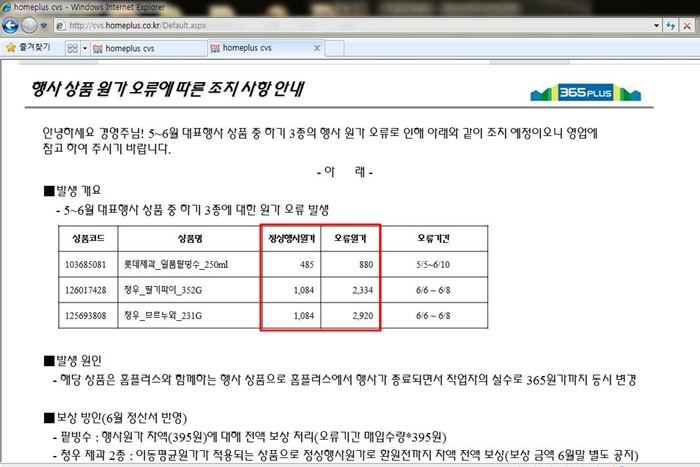The width and height of the screenshot is (700, 467).
Task: Expand the tab list dropdown arrow
Action: tap(85, 48)
